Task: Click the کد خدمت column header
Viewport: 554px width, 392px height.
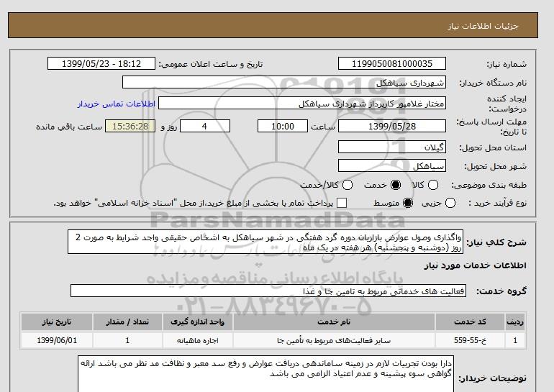Action: tap(470, 322)
